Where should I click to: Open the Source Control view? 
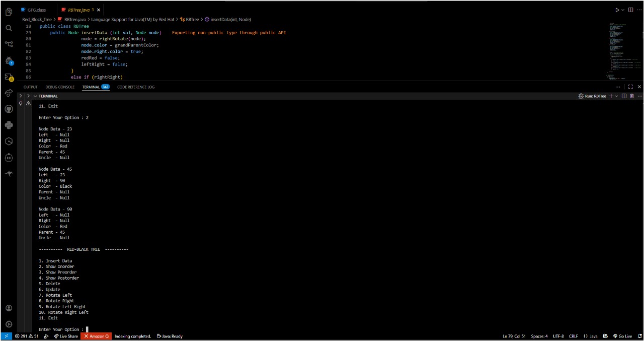[x=9, y=44]
